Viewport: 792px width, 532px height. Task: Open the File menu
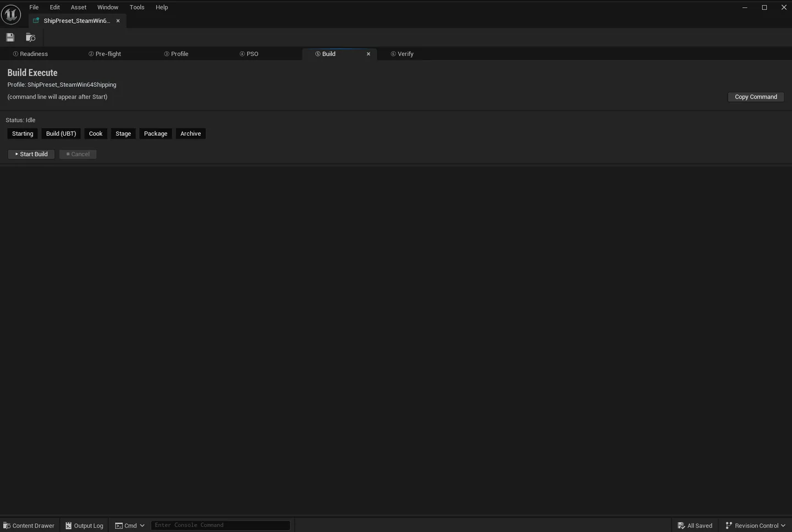34,7
